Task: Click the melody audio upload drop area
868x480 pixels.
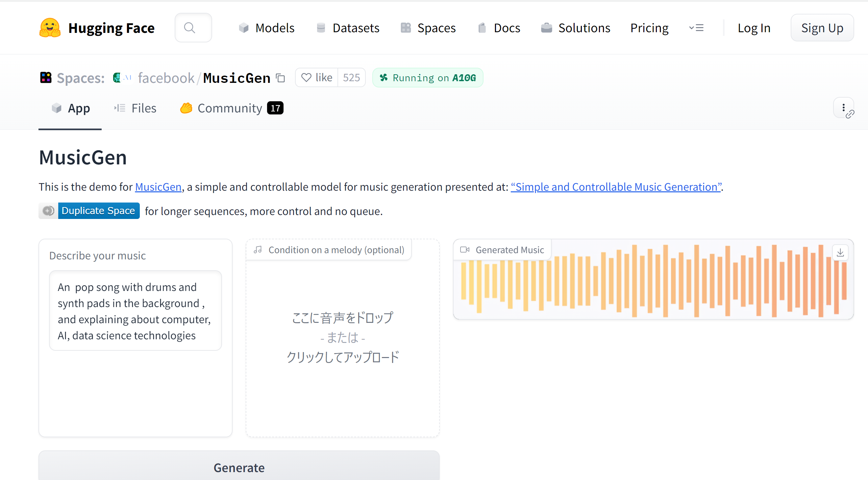Action: point(342,338)
